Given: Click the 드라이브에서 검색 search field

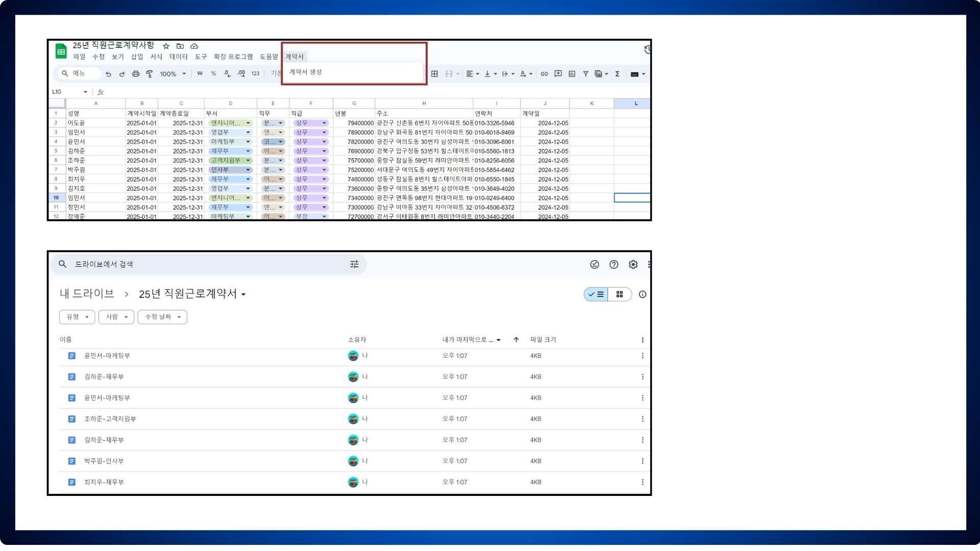Looking at the screenshot, I should (x=204, y=264).
